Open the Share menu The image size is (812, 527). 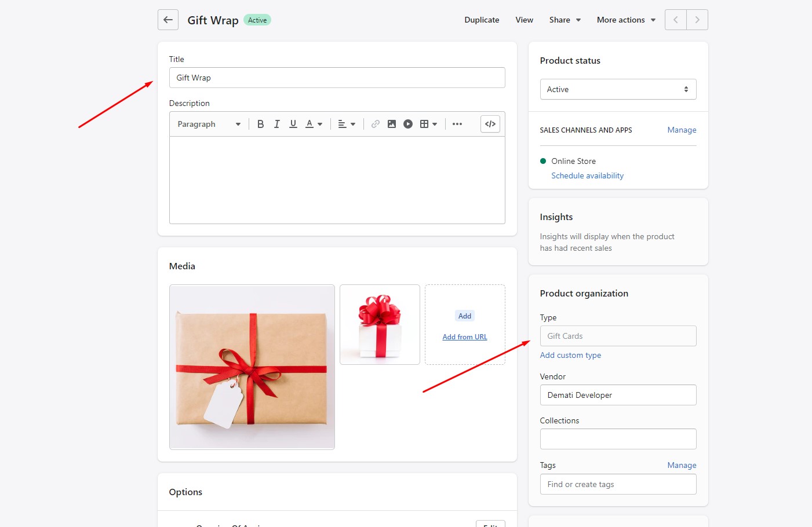(565, 20)
